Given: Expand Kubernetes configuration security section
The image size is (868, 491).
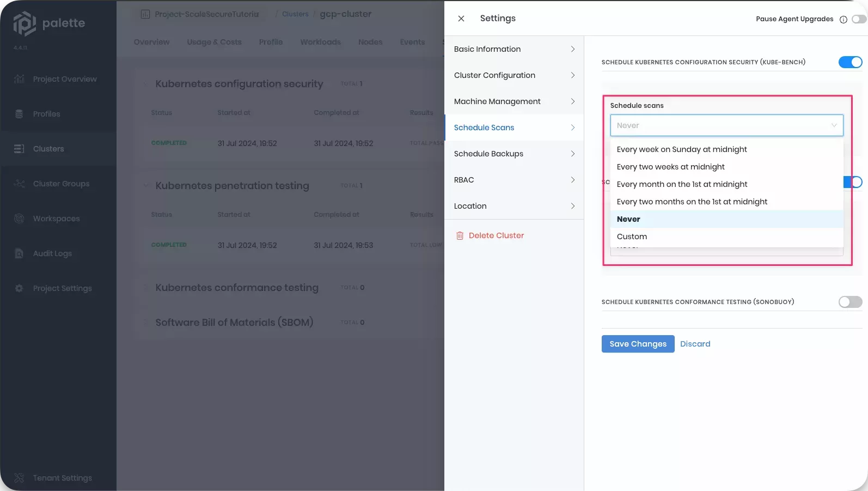Looking at the screenshot, I should (x=145, y=84).
